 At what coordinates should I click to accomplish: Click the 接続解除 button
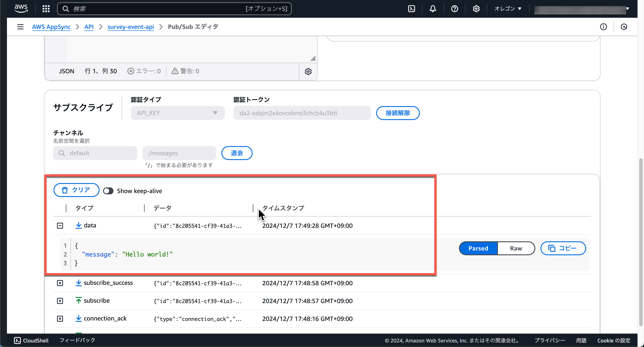(398, 113)
